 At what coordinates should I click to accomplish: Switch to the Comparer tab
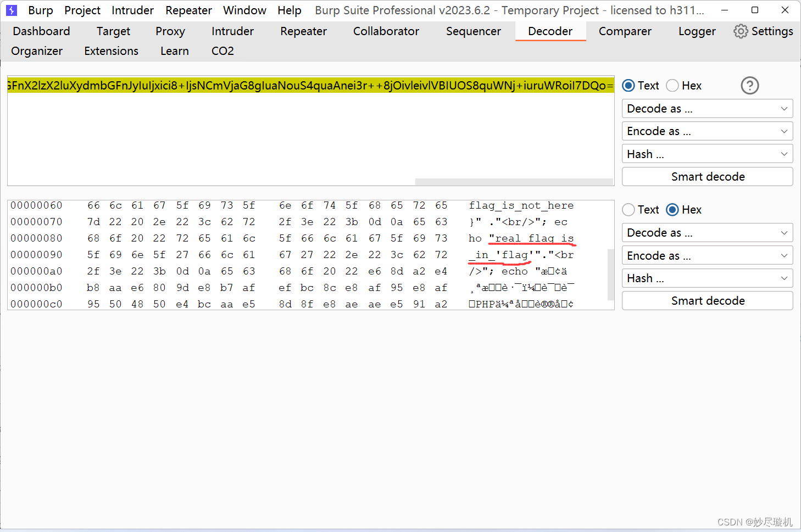(x=625, y=31)
